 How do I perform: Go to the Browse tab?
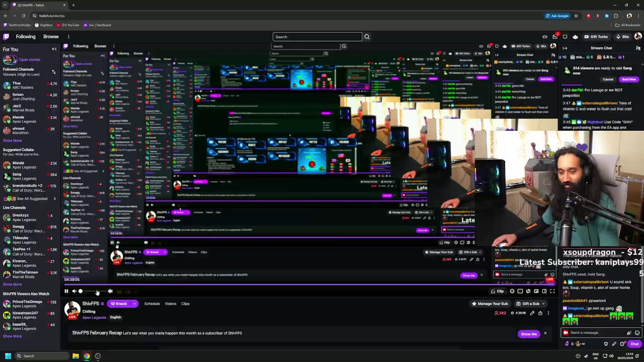coord(51,37)
